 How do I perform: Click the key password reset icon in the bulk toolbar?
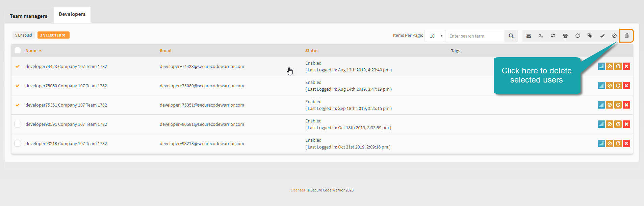pyautogui.click(x=541, y=36)
